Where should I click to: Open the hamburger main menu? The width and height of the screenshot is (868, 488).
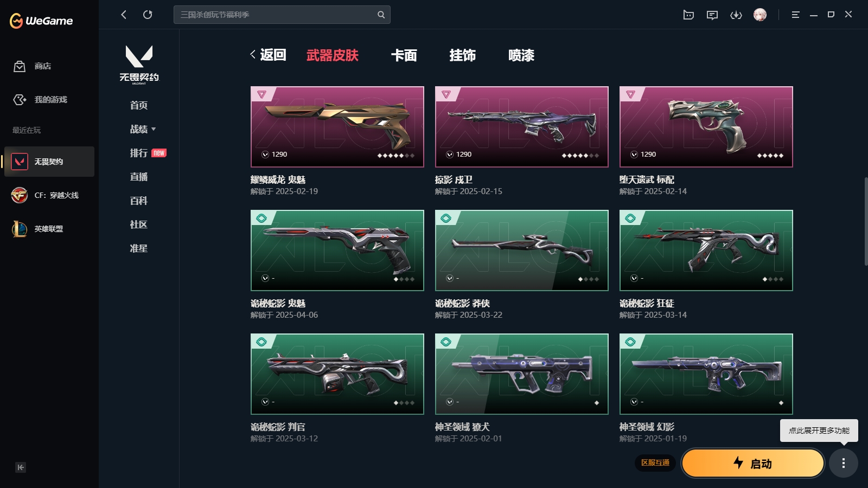coord(795,15)
